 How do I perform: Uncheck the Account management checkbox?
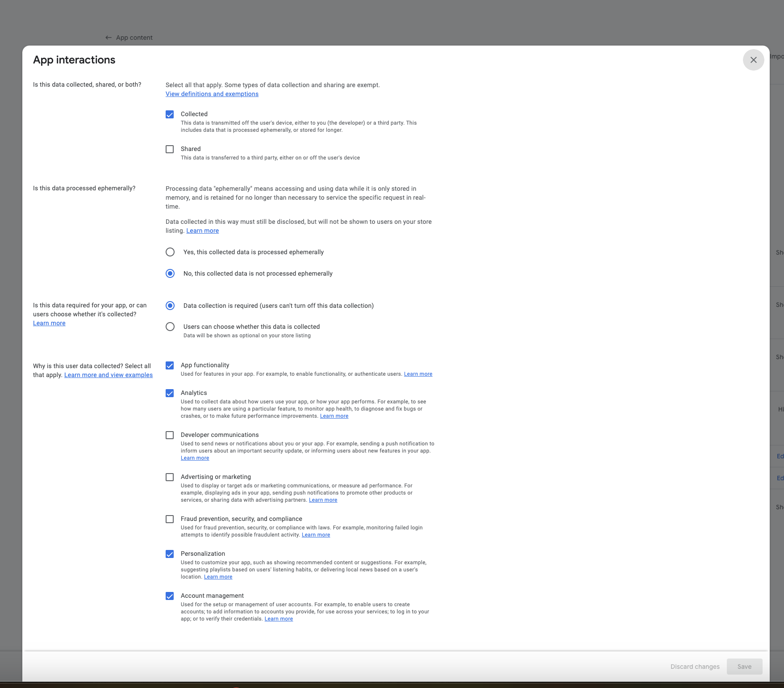point(170,596)
